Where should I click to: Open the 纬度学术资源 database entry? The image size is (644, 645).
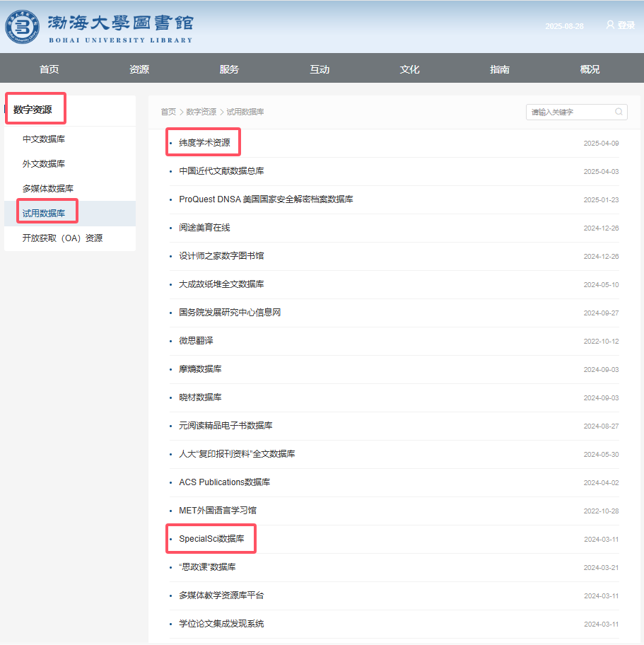pos(204,143)
